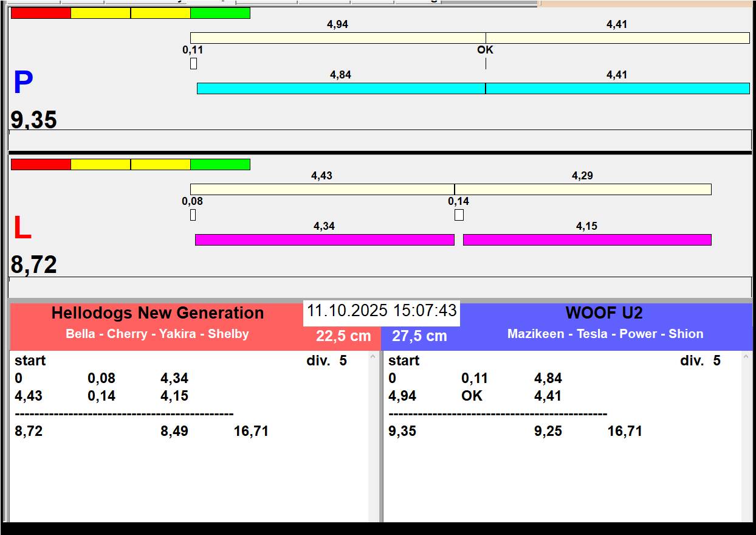Click the 0,08 label in the L chart
This screenshot has width=756, height=535.
(192, 201)
